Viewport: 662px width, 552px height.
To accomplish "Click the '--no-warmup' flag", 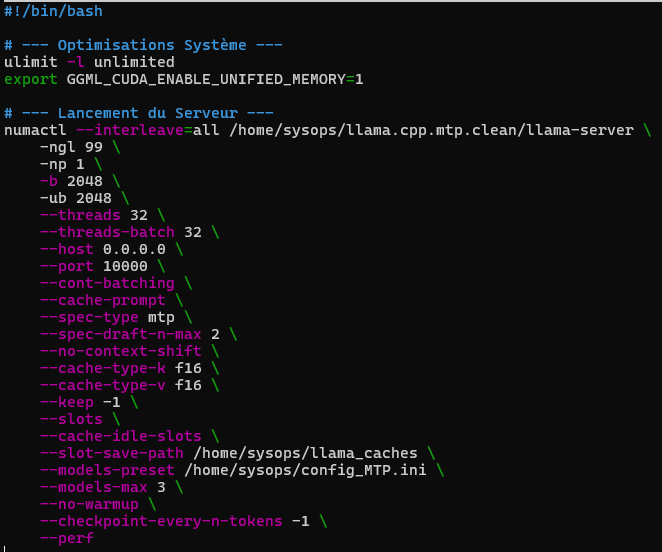I will (x=89, y=504).
